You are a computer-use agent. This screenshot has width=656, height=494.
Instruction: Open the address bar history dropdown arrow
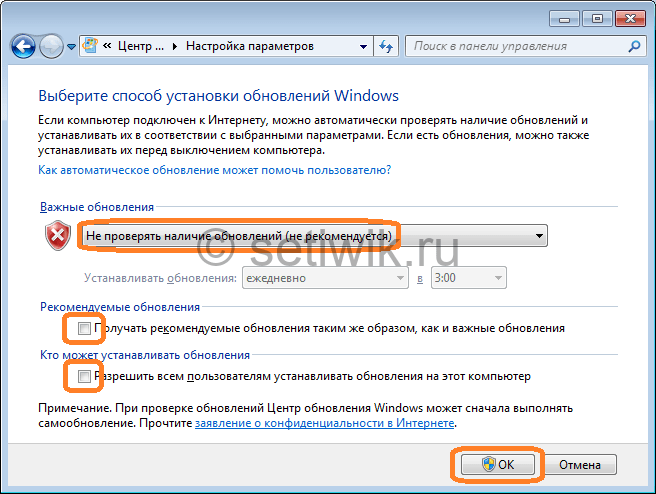tap(364, 46)
